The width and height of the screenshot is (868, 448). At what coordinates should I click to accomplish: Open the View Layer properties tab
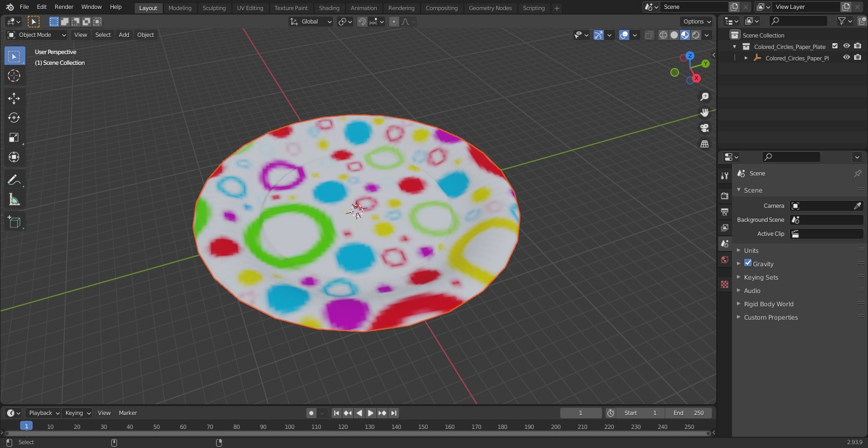pyautogui.click(x=724, y=227)
